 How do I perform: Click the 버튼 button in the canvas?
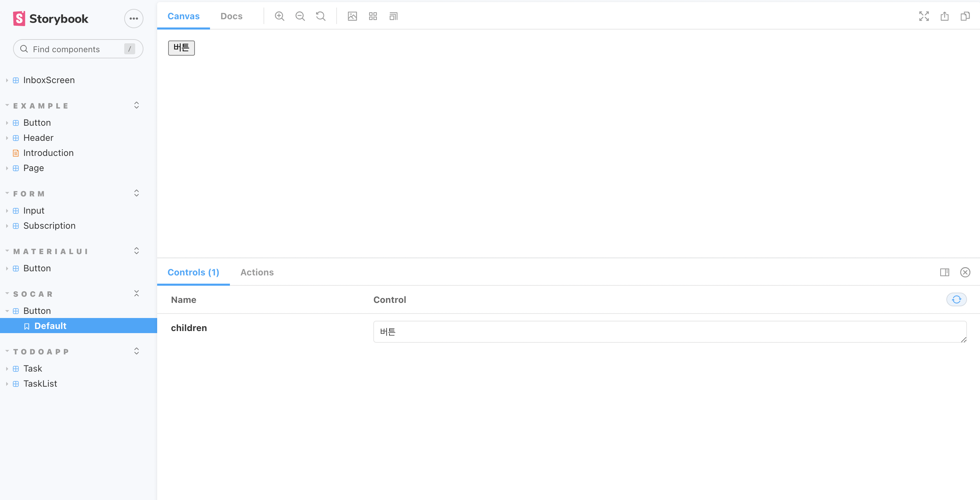pos(182,48)
